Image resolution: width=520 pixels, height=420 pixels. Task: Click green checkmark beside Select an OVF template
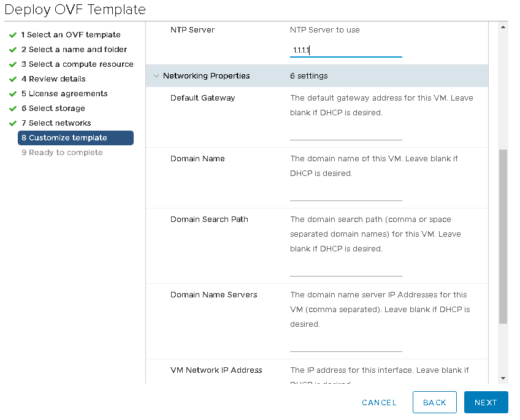coord(13,35)
